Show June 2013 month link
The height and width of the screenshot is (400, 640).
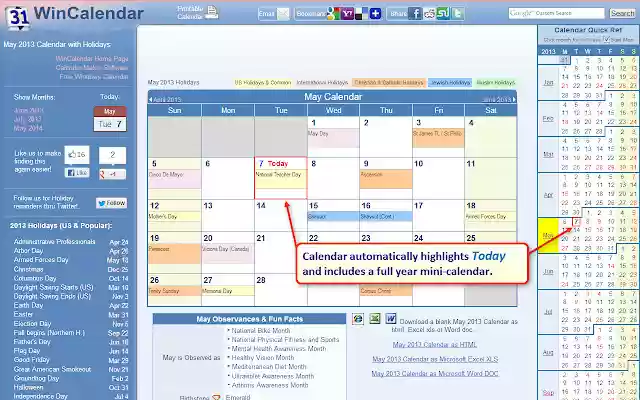pos(28,110)
